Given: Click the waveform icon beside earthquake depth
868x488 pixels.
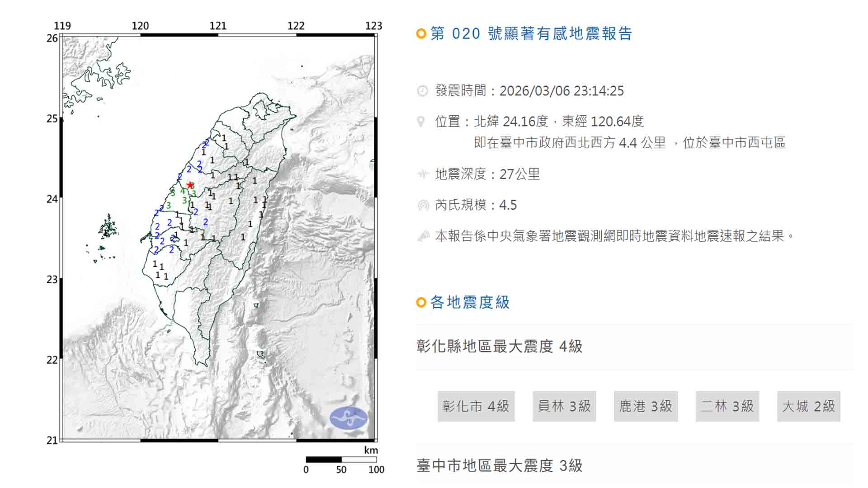Looking at the screenshot, I should click(423, 174).
